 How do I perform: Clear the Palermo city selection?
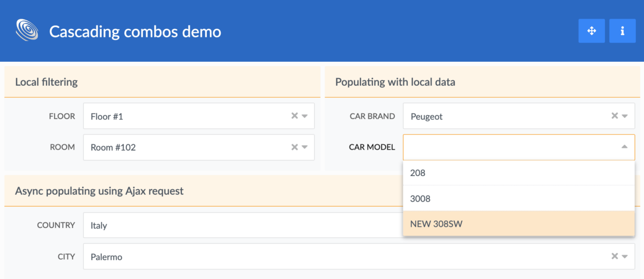pyautogui.click(x=614, y=256)
